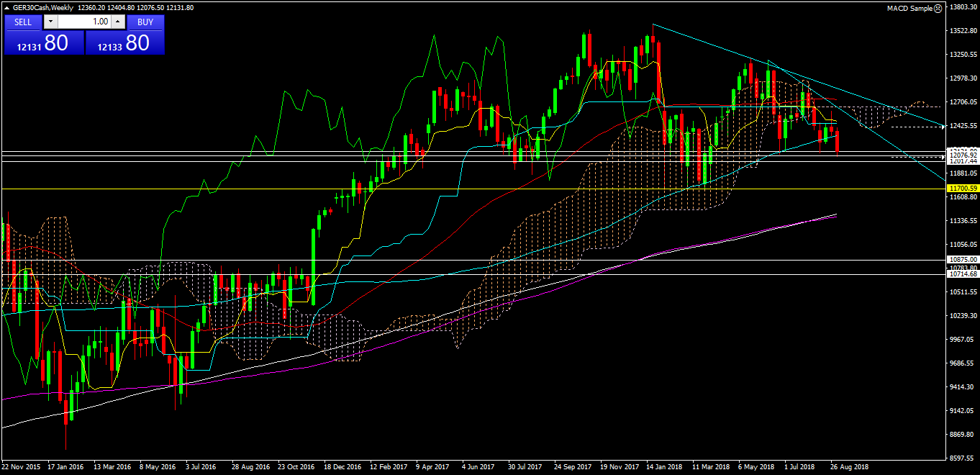Click the BUY button

click(145, 22)
